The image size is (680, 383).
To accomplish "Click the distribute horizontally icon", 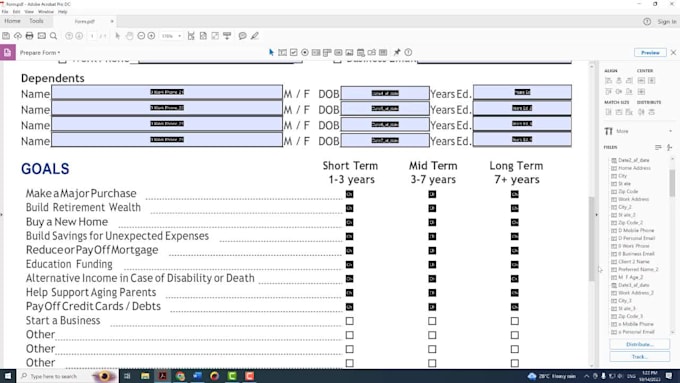I will (x=641, y=112).
